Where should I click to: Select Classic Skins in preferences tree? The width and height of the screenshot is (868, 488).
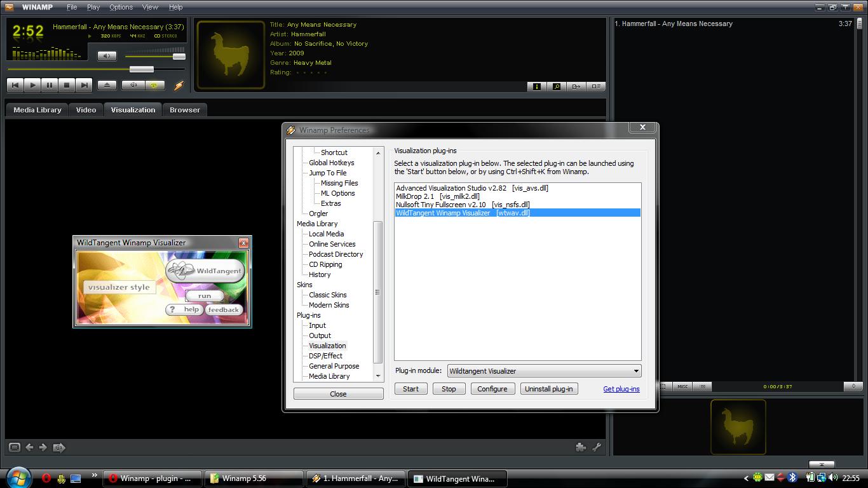(328, 295)
